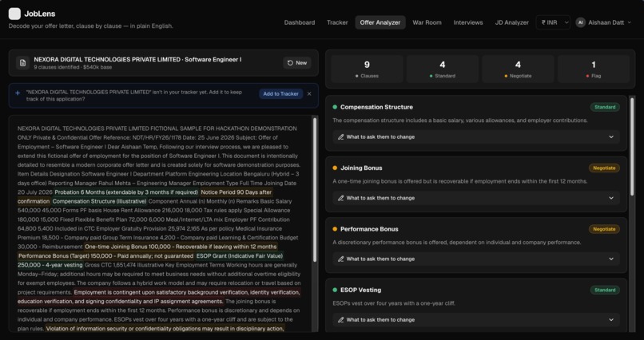Select the Offer Analyzer tab
Screen dimensions: 644x340
pyautogui.click(x=380, y=22)
